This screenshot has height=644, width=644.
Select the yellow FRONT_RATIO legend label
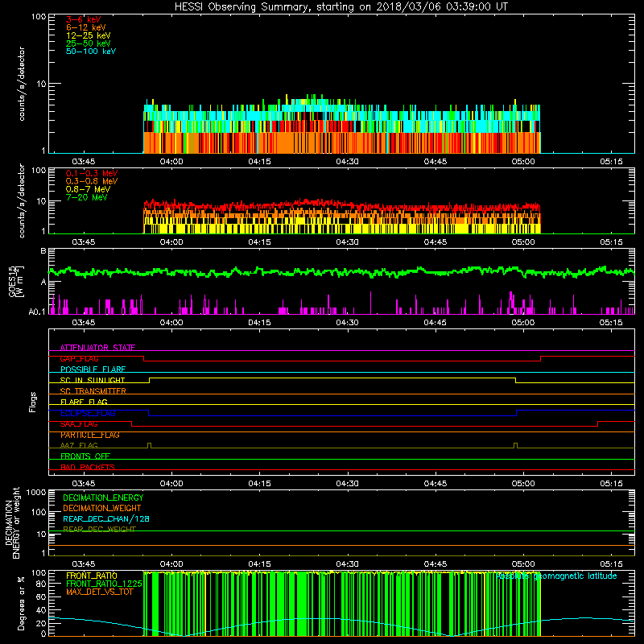[x=92, y=576]
